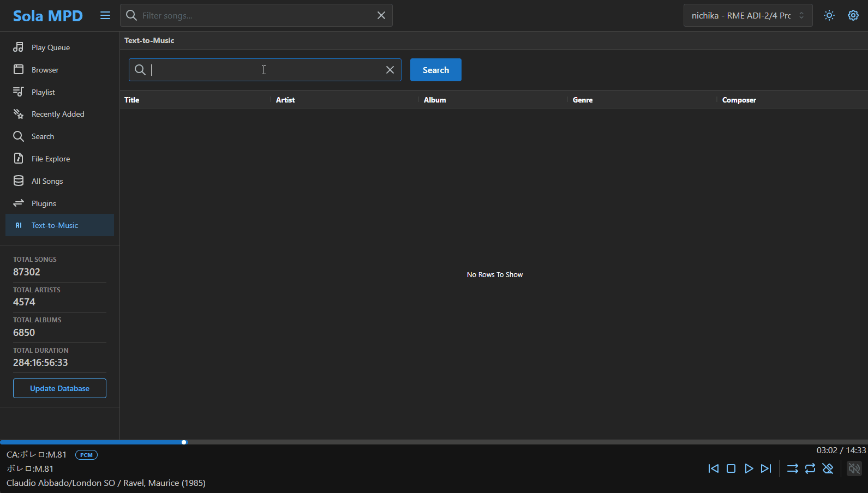Toggle repeat mode

tap(810, 468)
